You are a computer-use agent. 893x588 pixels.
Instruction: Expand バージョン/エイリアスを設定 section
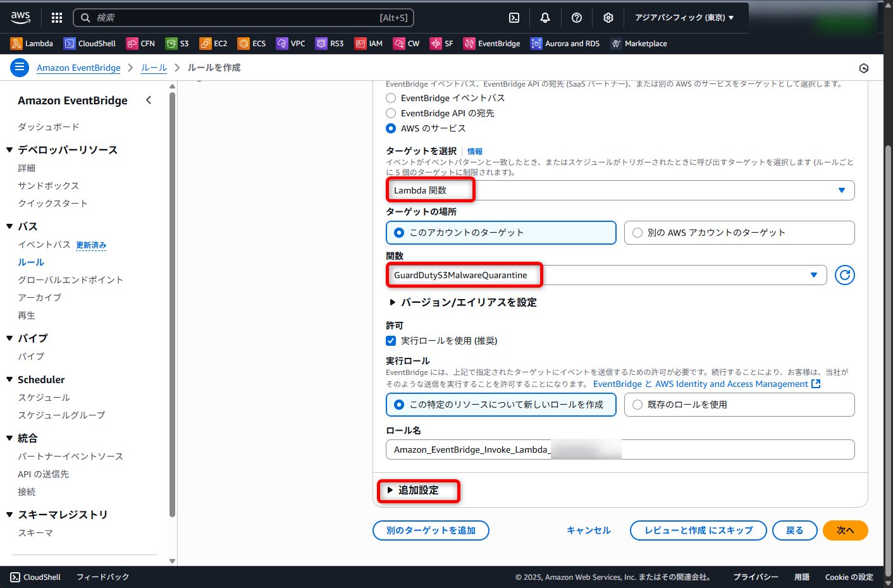(463, 302)
